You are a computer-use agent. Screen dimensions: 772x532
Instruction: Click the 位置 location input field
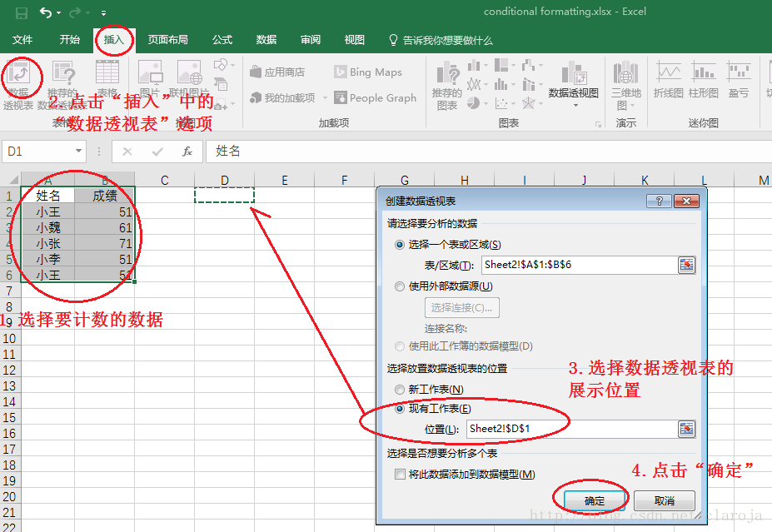tap(572, 429)
